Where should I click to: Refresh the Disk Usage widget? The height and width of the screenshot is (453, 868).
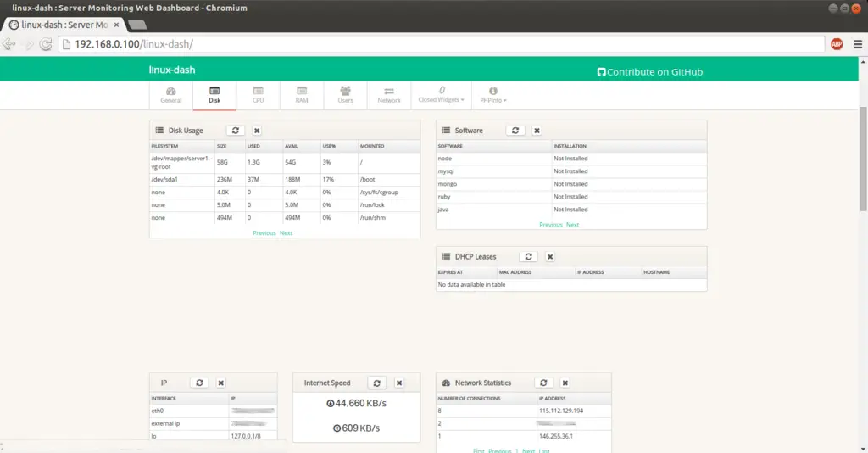tap(236, 131)
